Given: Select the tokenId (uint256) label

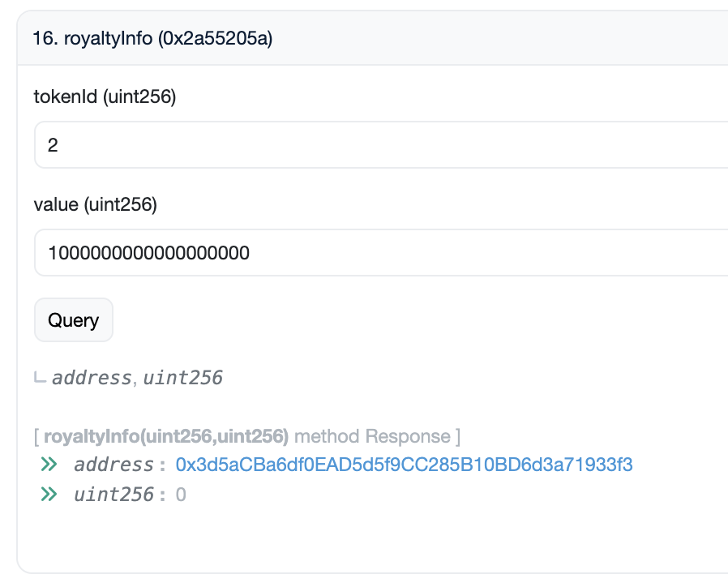Looking at the screenshot, I should pyautogui.click(x=105, y=97).
